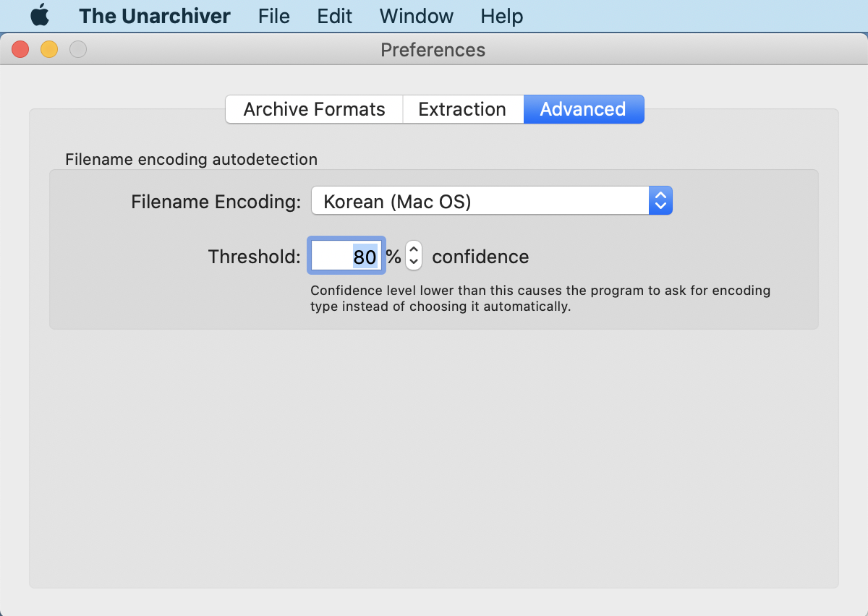This screenshot has width=868, height=616.
Task: Close the Preferences window
Action: pyautogui.click(x=20, y=49)
